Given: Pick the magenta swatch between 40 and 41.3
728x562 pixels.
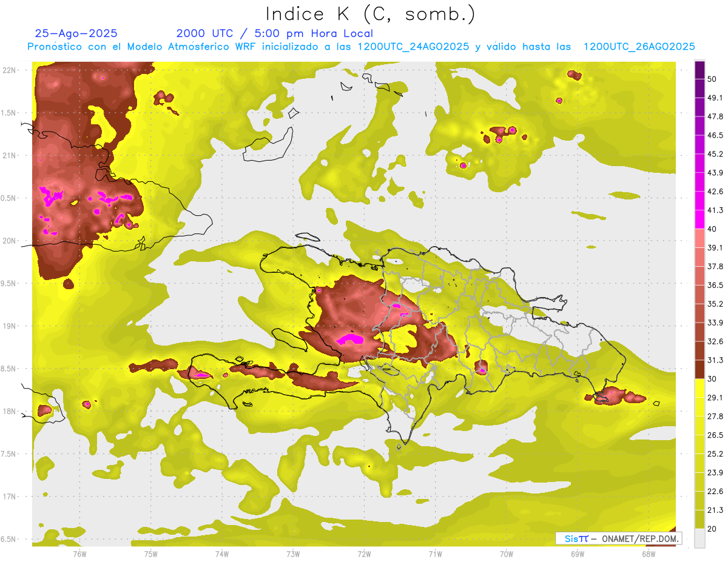Looking at the screenshot, I should tap(699, 219).
